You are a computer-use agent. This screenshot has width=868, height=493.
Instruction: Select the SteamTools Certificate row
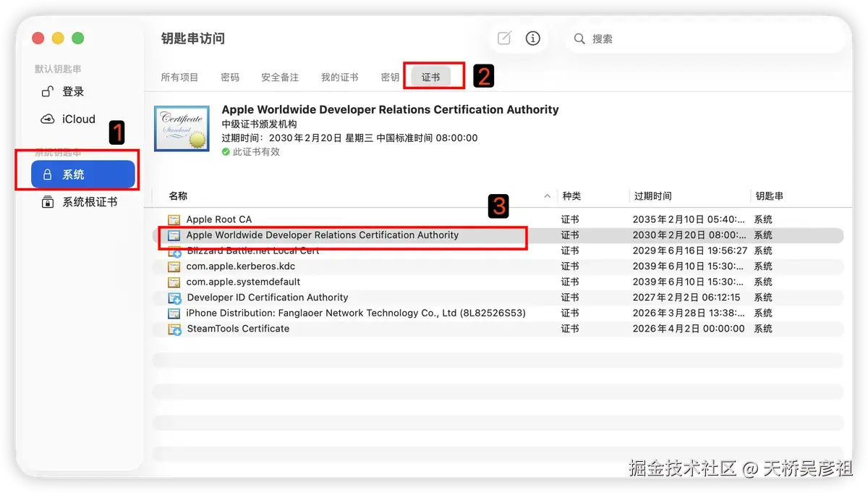498,329
